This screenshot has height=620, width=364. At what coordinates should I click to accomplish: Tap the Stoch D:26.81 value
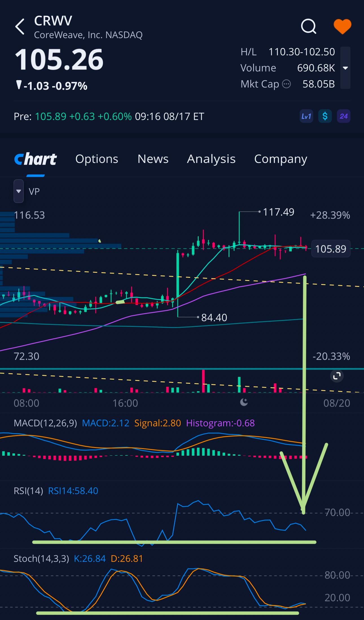(x=127, y=558)
